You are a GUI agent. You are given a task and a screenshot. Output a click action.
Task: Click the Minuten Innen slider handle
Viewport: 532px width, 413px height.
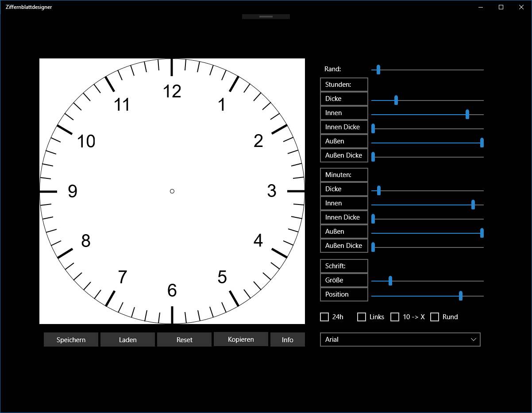tap(473, 205)
